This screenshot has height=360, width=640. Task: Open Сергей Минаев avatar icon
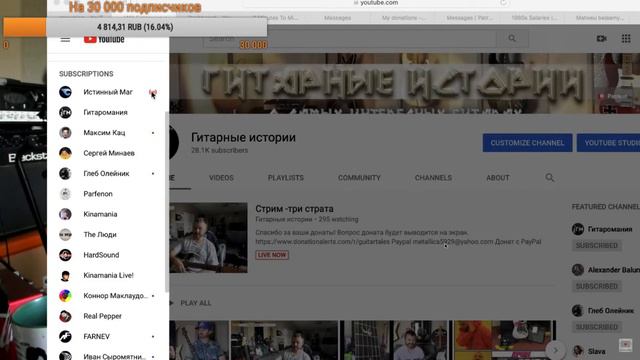(x=65, y=153)
